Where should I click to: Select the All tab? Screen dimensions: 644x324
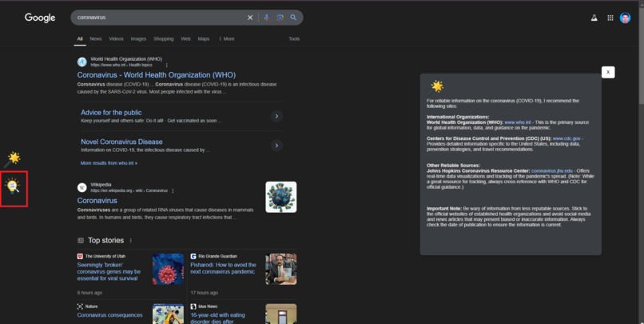80,38
